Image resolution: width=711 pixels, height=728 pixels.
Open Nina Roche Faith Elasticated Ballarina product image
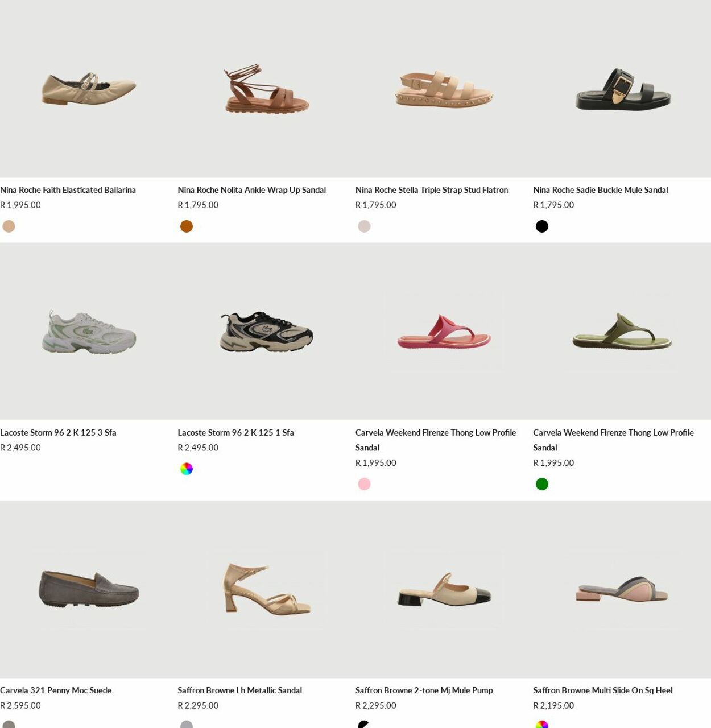coord(89,89)
